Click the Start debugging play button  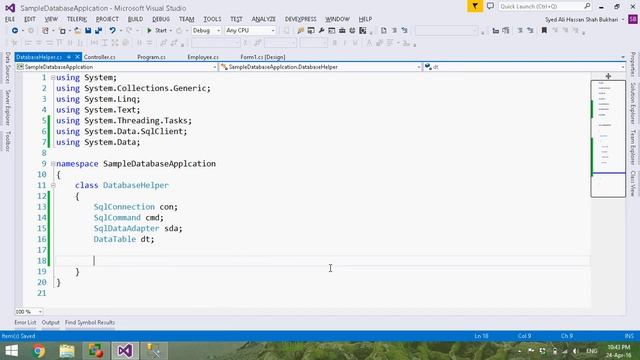[x=157, y=31]
